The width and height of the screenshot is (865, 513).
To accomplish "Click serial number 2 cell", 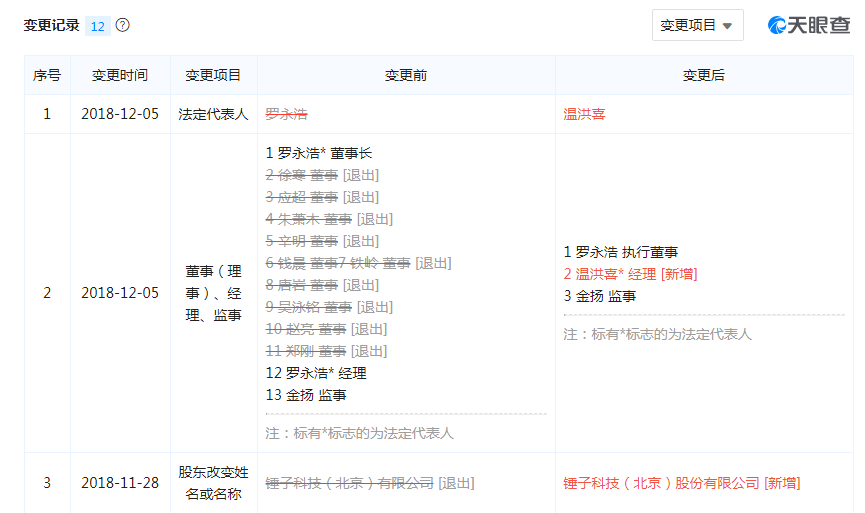I will coord(47,293).
